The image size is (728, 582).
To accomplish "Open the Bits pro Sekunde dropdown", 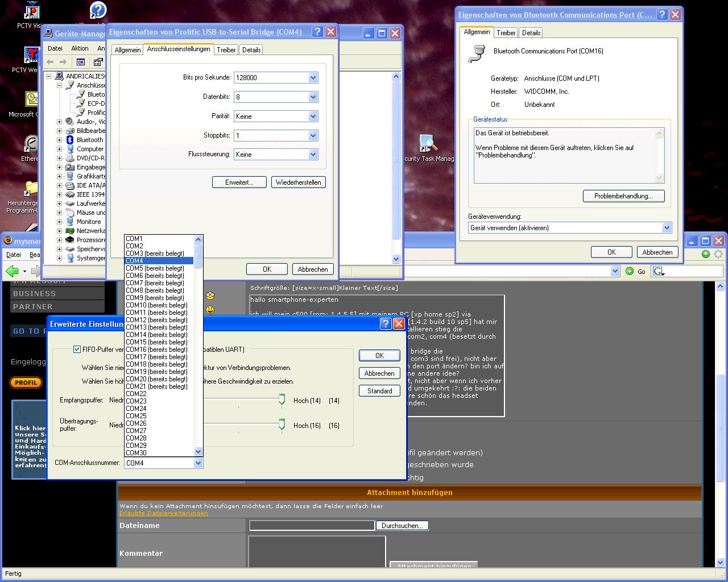I will 313,78.
